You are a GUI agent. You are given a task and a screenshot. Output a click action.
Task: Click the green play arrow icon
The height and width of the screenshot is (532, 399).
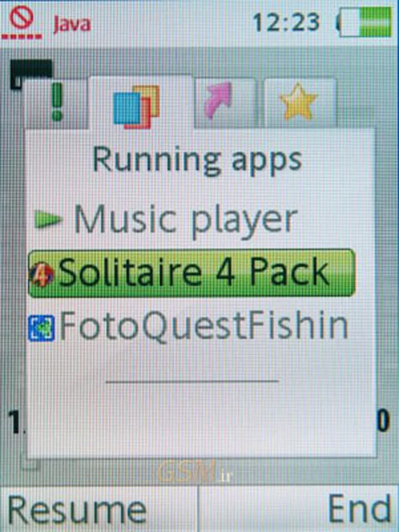pyautogui.click(x=48, y=219)
